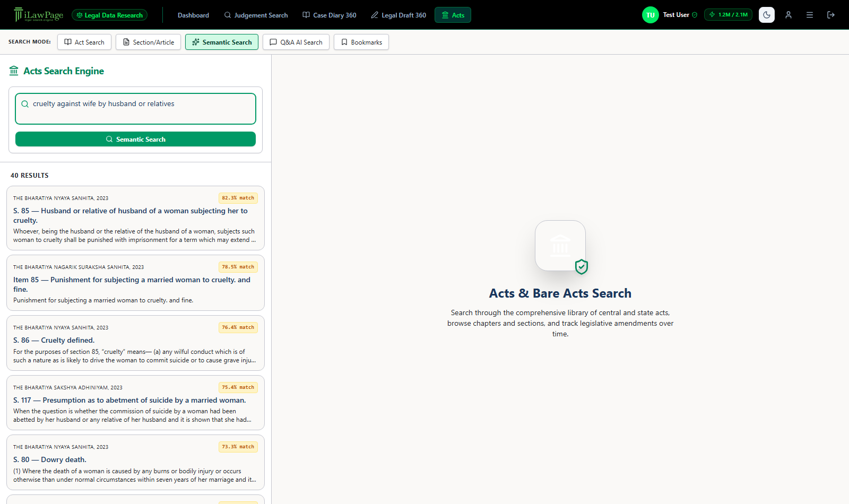The width and height of the screenshot is (849, 504).
Task: Click THE BHARATIYA SAKSHYA ADHINIYAM, 2023 label
Action: [x=68, y=388]
